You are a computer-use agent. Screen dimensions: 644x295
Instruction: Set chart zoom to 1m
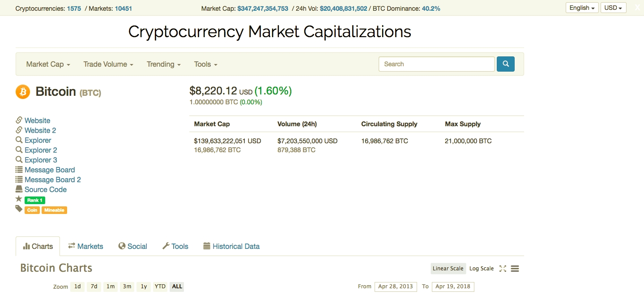[x=111, y=286]
